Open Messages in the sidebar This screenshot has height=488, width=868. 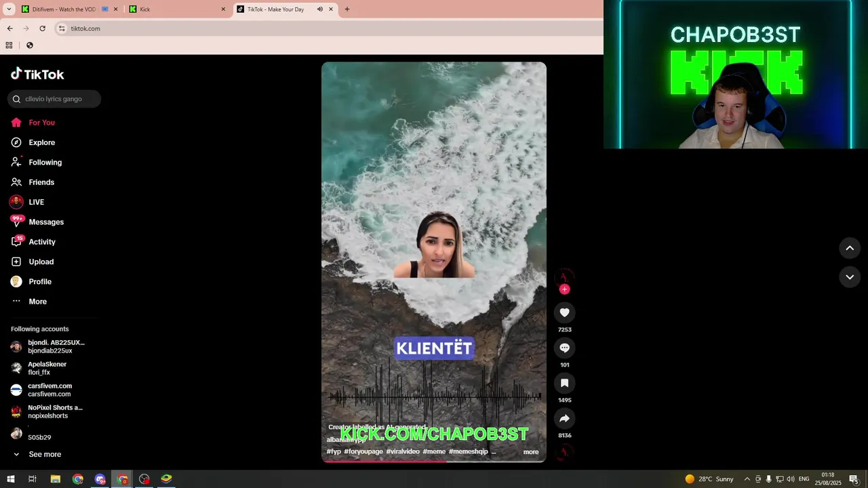click(x=46, y=222)
